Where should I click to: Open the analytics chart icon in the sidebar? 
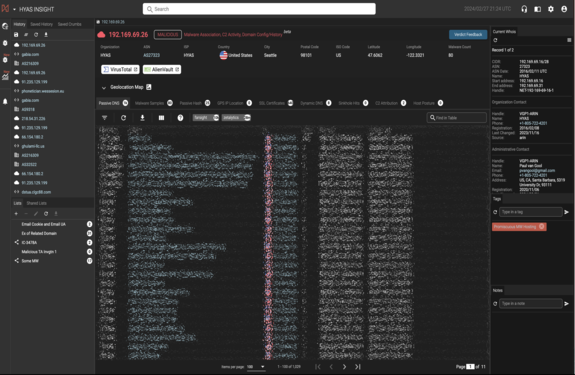pyautogui.click(x=5, y=76)
